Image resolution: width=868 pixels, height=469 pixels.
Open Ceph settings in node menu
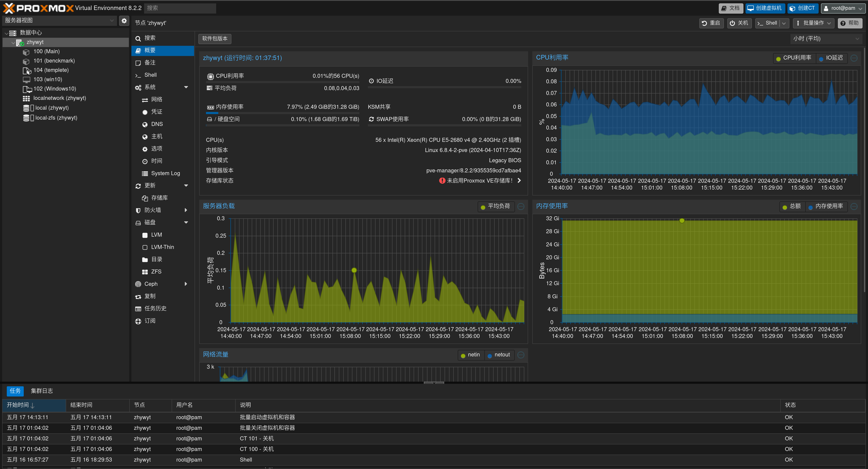151,284
